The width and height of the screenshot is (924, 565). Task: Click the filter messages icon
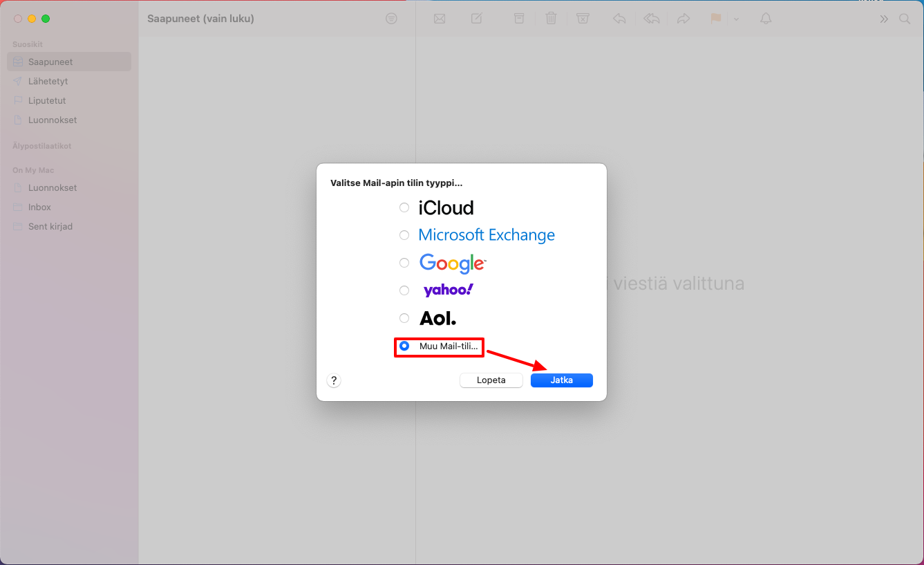click(391, 19)
